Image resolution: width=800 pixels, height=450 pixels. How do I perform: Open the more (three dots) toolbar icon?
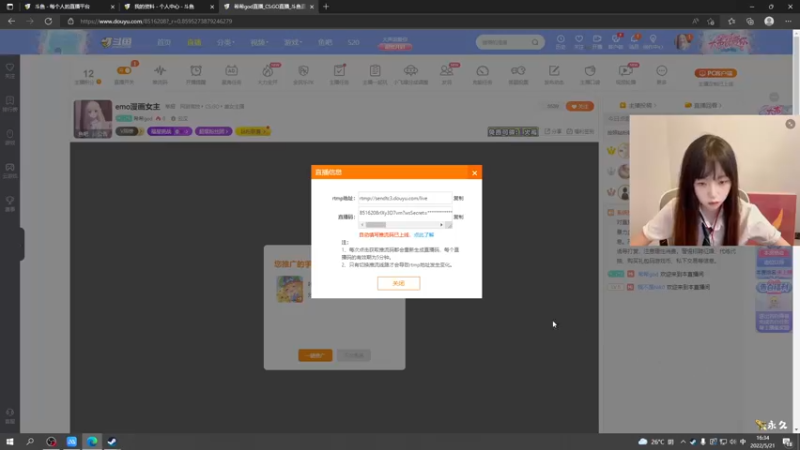pyautogui.click(x=661, y=71)
